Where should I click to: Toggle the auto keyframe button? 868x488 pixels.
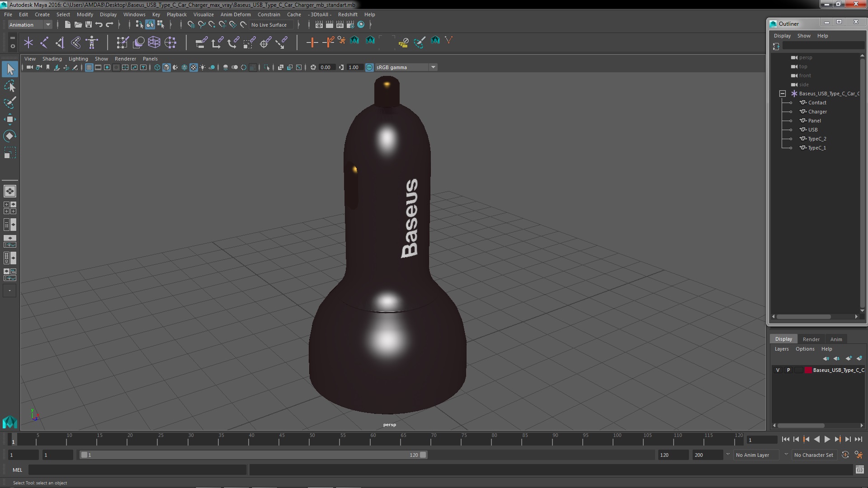pyautogui.click(x=845, y=455)
